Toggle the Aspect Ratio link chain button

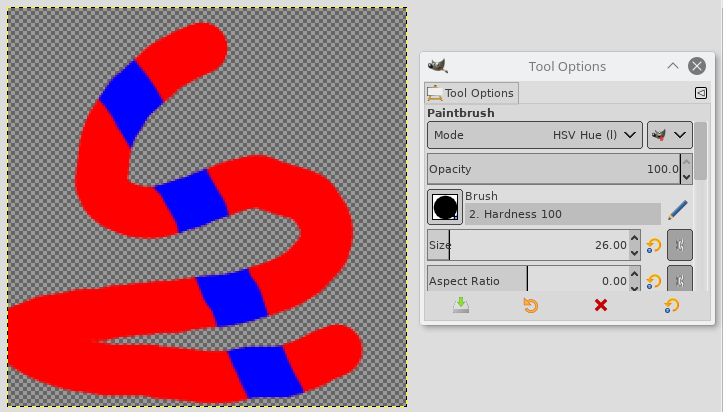tap(680, 278)
